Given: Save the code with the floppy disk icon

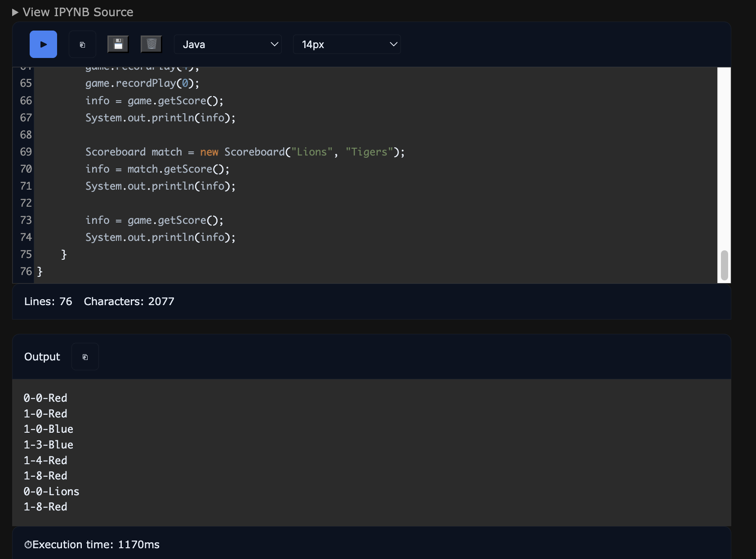Looking at the screenshot, I should click(118, 44).
